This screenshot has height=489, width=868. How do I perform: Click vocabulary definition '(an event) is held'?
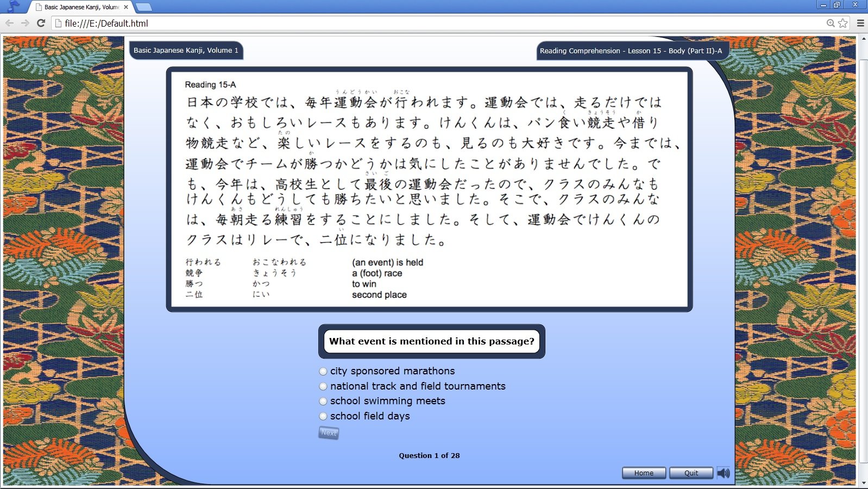387,262
